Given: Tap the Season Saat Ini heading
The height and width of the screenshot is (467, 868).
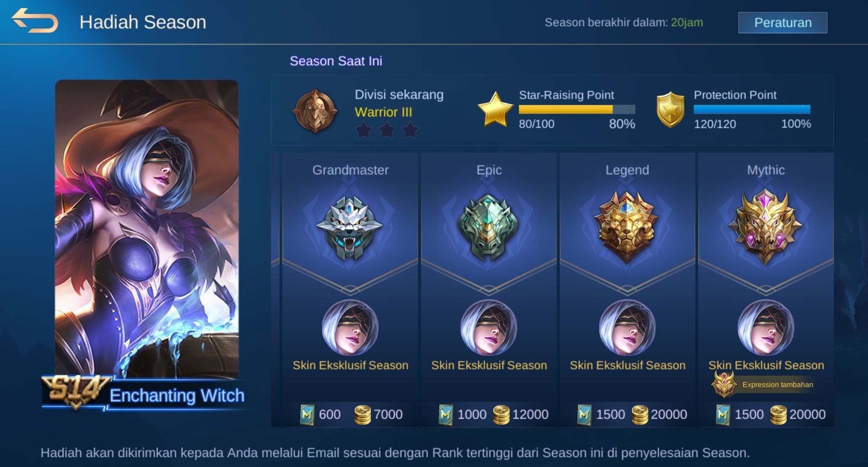Looking at the screenshot, I should click(336, 61).
